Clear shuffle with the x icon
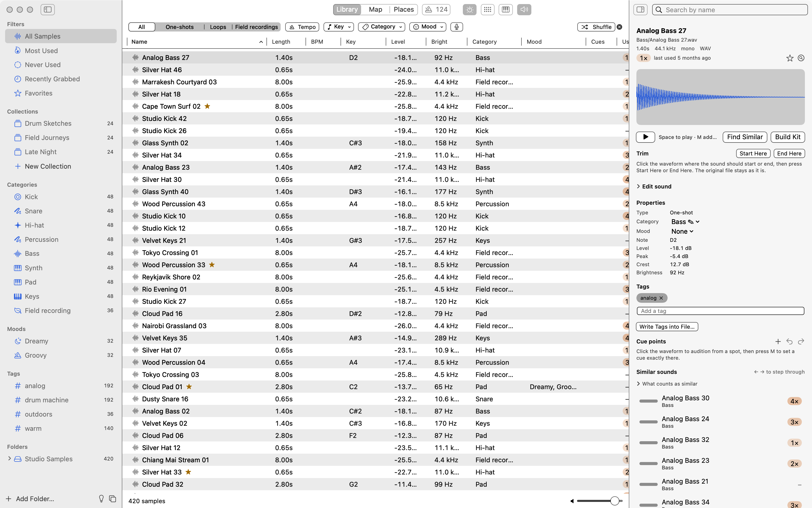The height and width of the screenshot is (508, 812). (619, 27)
